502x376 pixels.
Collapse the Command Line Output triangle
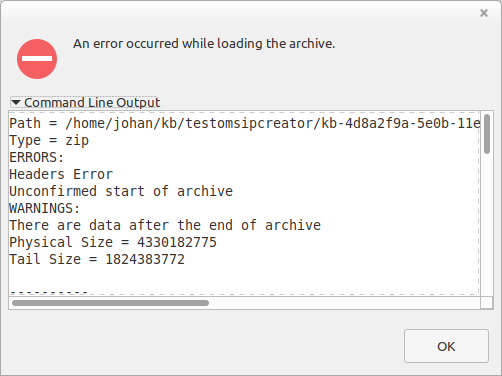click(x=16, y=102)
